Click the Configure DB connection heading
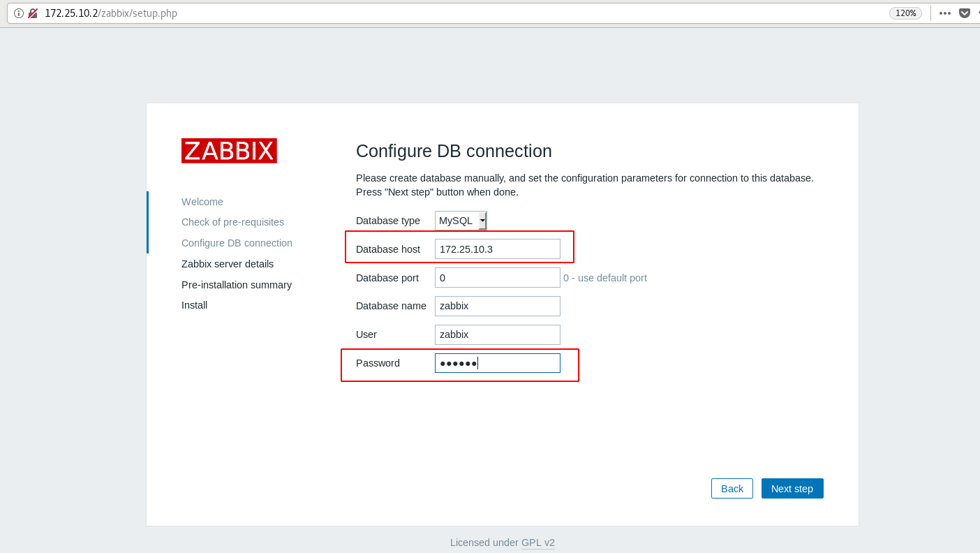980x553 pixels. tap(454, 152)
